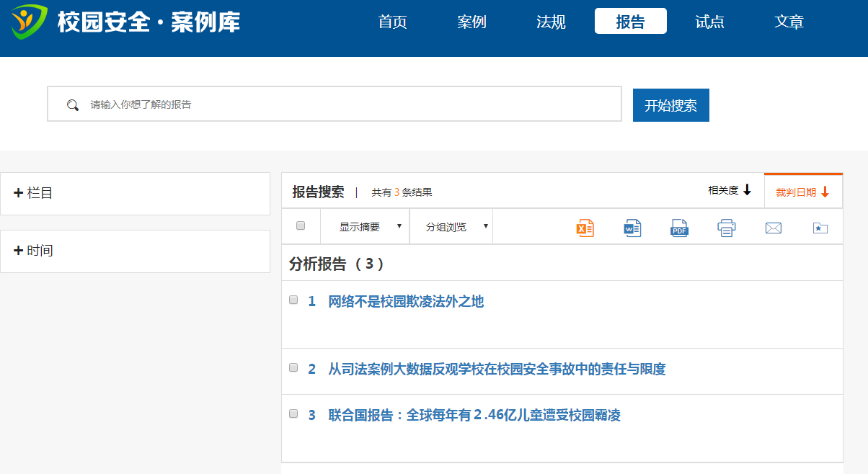Check the box for report 1
Viewport: 868px width, 474px height.
pyautogui.click(x=293, y=300)
